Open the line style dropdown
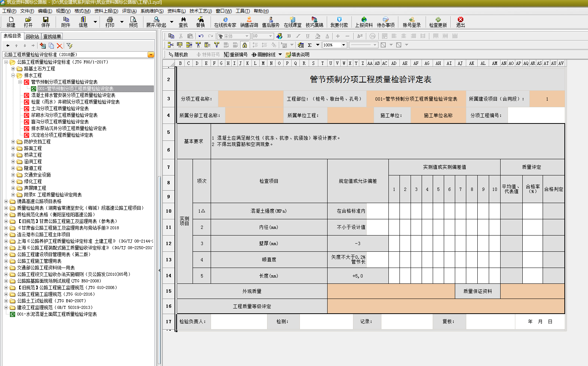Viewport: 588px width, 366px height. tap(375, 45)
